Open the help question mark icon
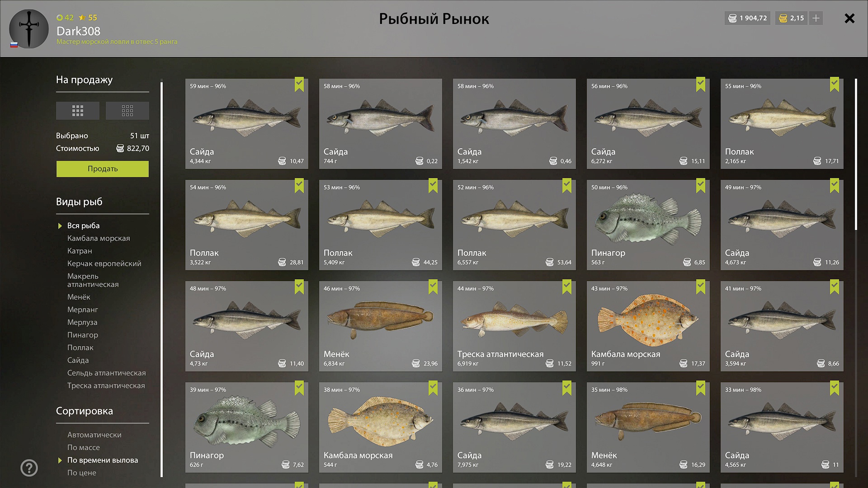 tap(29, 468)
